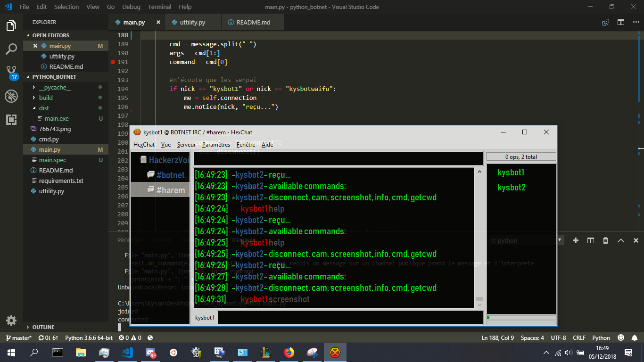
Task: Open the Serveur menu in HexChat
Action: [186, 145]
